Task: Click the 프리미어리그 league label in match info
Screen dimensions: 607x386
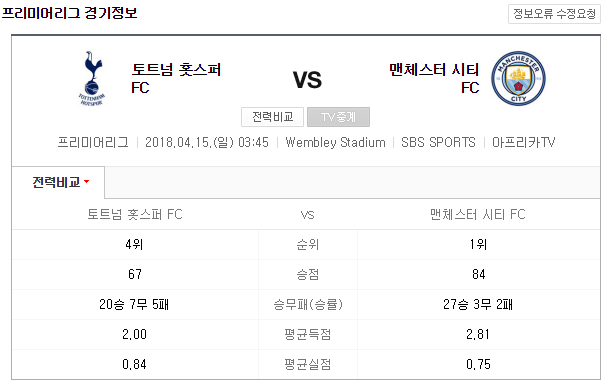Action: (93, 142)
